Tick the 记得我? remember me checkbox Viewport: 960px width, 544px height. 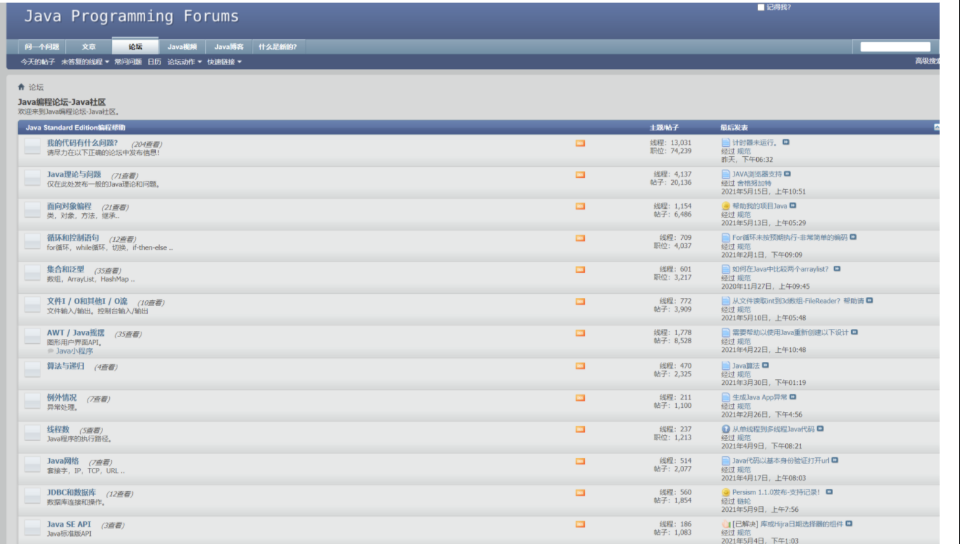click(761, 7)
